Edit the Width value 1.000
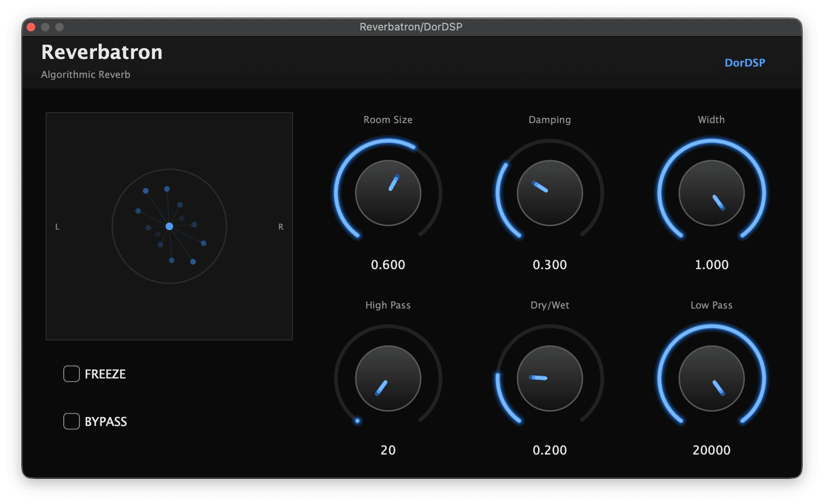 (x=711, y=265)
